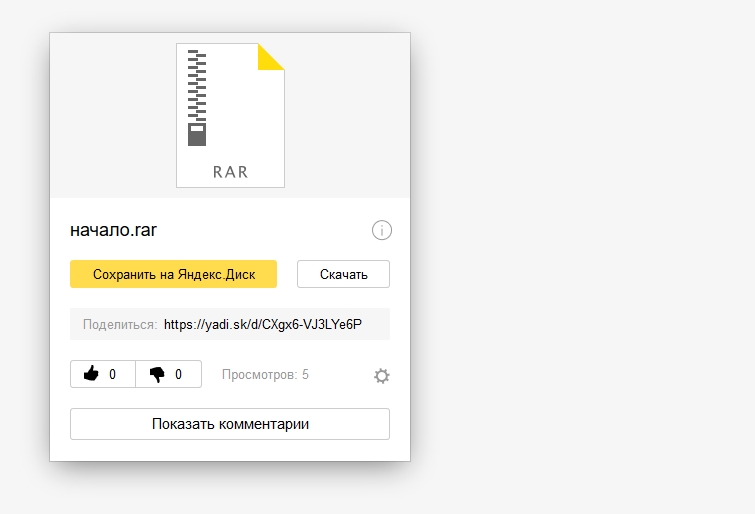Click 'Сохранить на Яндекс.Диск' yellow button
Viewport: 755px width, 514px height.
click(173, 274)
